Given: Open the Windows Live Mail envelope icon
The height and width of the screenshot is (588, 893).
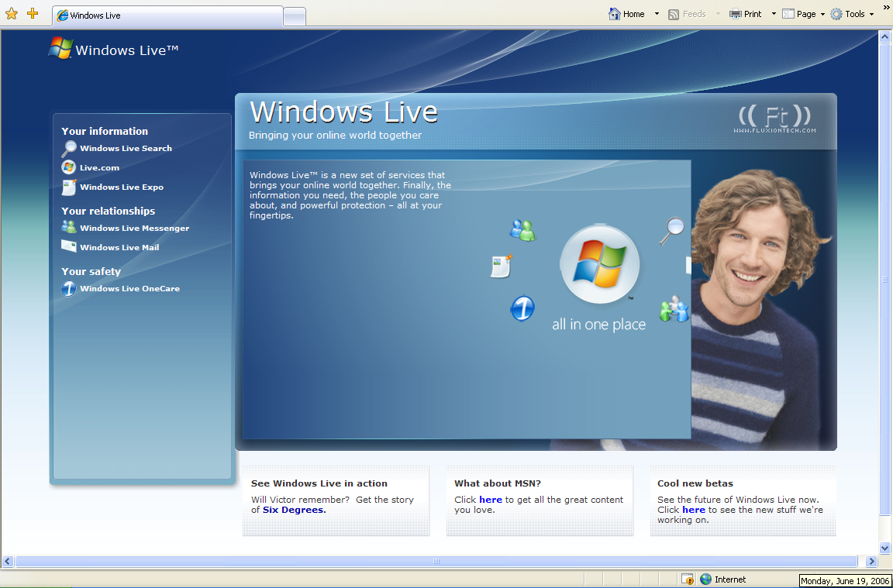Looking at the screenshot, I should [69, 246].
